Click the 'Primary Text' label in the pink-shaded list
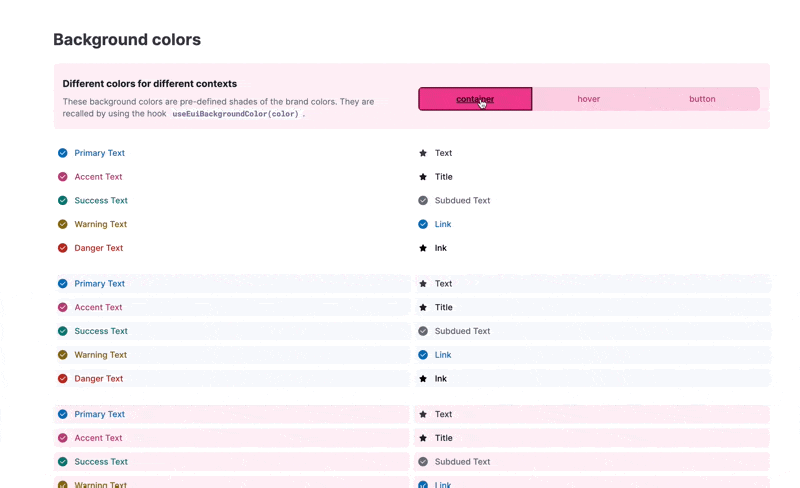 pos(99,414)
